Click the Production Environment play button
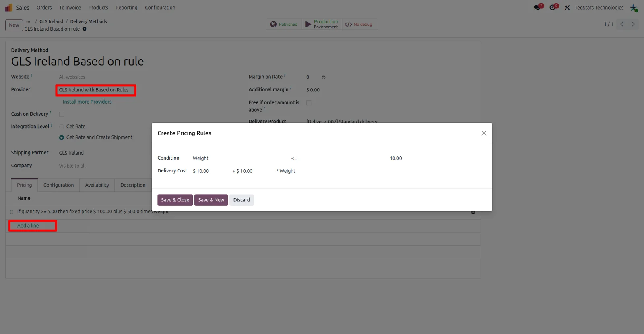 (322, 24)
